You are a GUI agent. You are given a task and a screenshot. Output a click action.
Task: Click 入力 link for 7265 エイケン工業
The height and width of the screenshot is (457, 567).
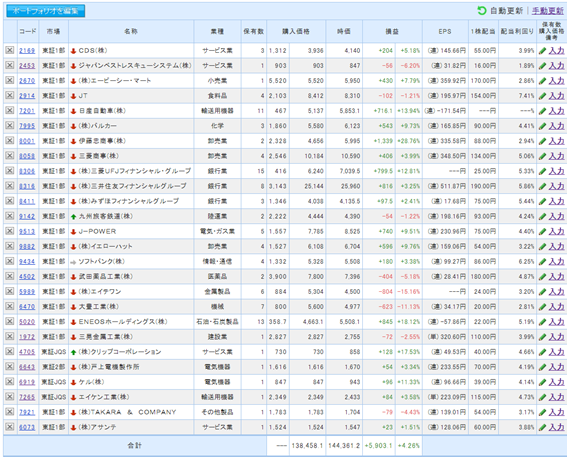point(556,397)
